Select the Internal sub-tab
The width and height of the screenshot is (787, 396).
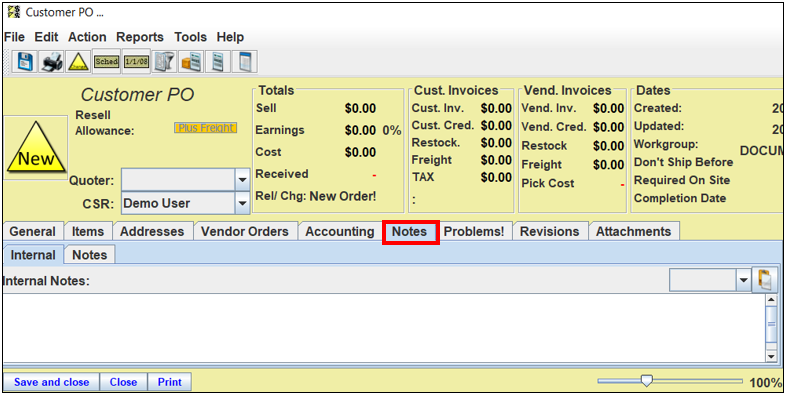pyautogui.click(x=33, y=255)
